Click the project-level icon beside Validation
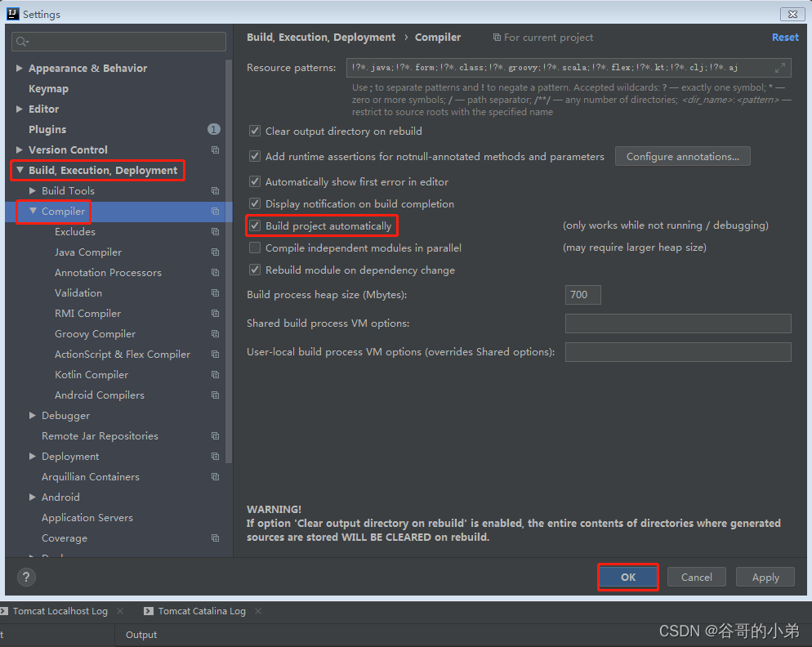 point(216,293)
